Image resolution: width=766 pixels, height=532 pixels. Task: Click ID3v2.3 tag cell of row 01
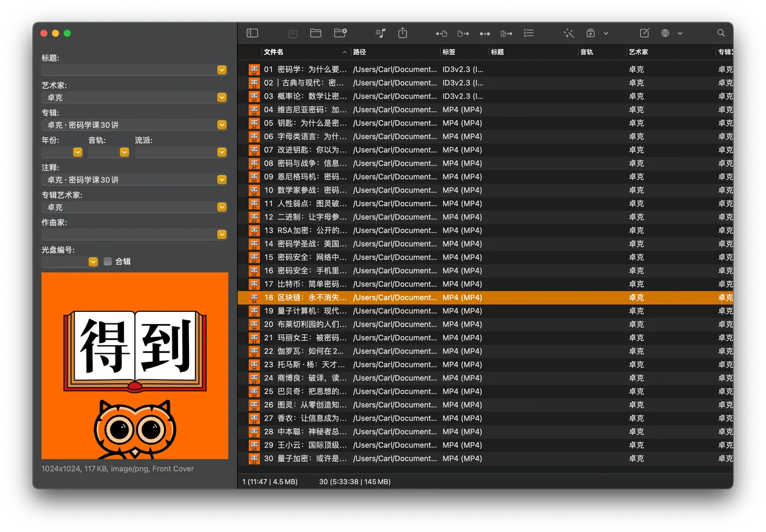pos(463,70)
